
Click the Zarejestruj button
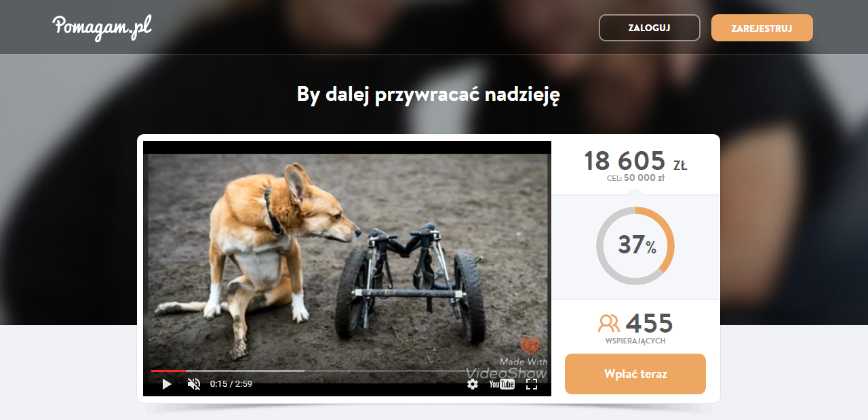tap(762, 28)
